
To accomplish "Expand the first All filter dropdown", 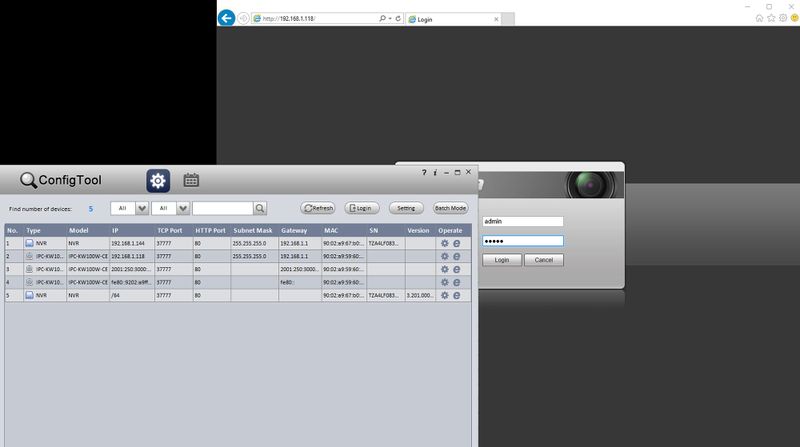I will pyautogui.click(x=142, y=208).
